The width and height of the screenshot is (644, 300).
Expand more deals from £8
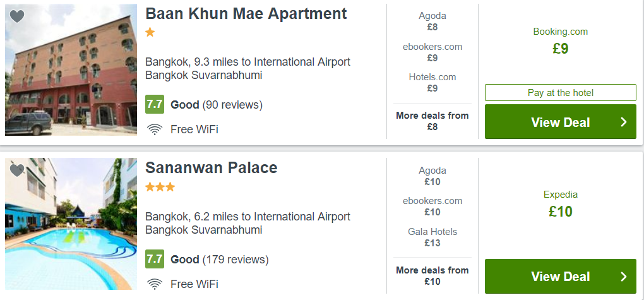(x=432, y=121)
